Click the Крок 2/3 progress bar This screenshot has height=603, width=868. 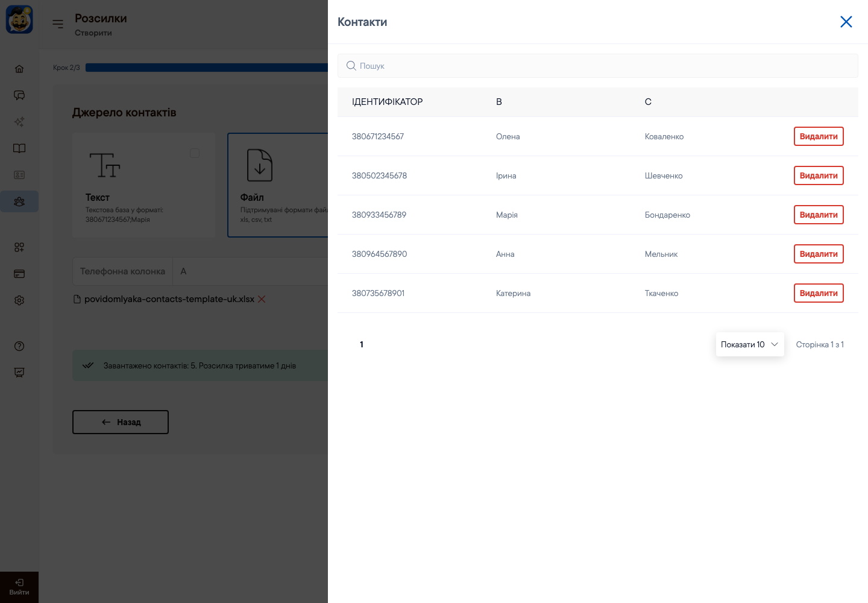207,68
